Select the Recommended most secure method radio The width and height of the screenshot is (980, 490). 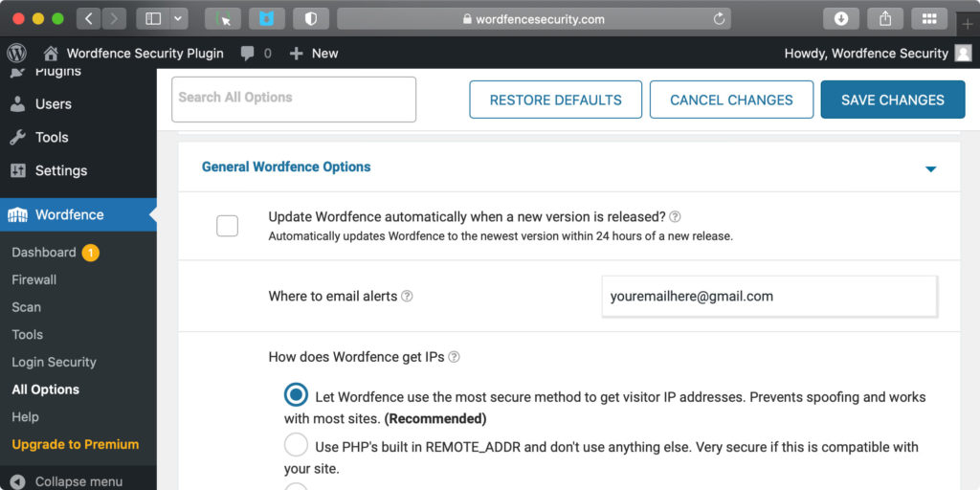coord(297,395)
